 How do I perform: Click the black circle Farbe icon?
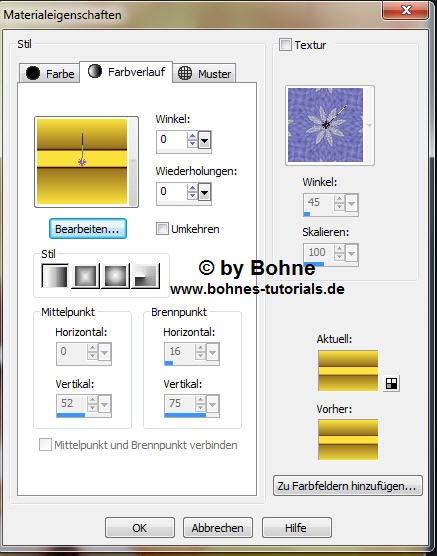point(33,73)
